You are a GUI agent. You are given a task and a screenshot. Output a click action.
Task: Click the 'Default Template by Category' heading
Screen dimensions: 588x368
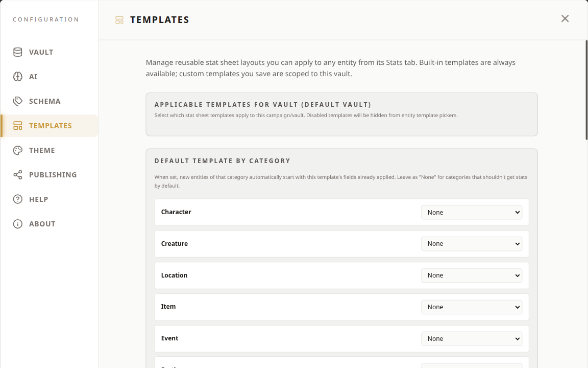[223, 160]
